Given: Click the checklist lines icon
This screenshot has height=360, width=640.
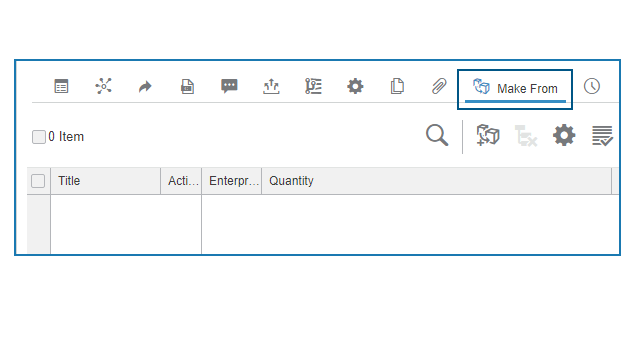Looking at the screenshot, I should click(x=602, y=136).
